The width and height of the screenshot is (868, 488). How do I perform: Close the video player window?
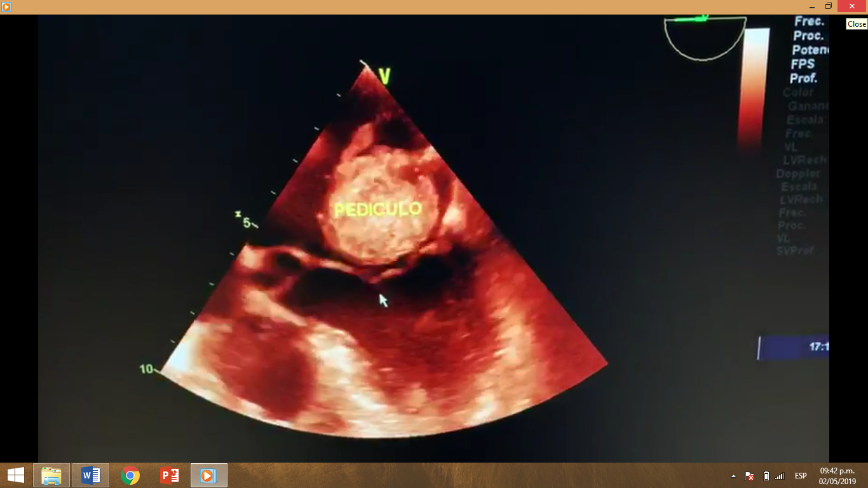tap(852, 6)
